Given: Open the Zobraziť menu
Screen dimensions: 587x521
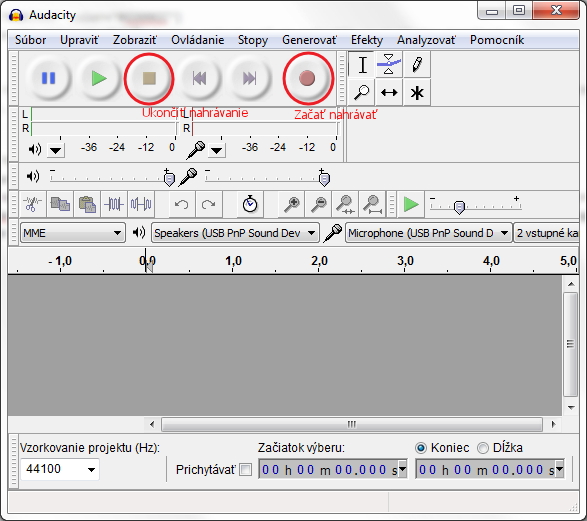Looking at the screenshot, I should [135, 40].
